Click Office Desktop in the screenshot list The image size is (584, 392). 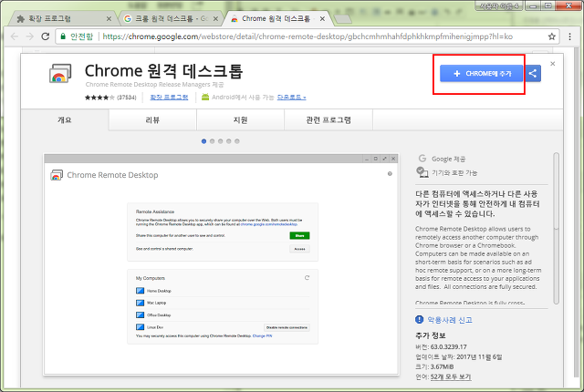click(159, 315)
